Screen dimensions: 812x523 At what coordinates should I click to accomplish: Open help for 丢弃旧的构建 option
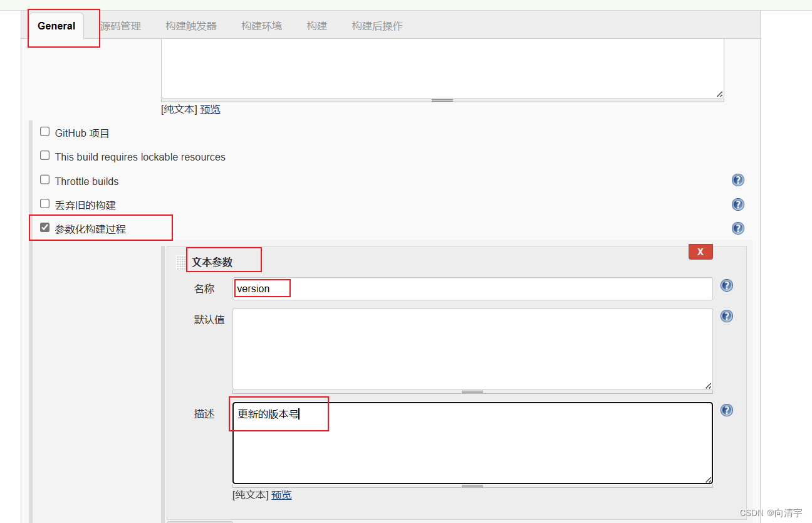(x=738, y=204)
